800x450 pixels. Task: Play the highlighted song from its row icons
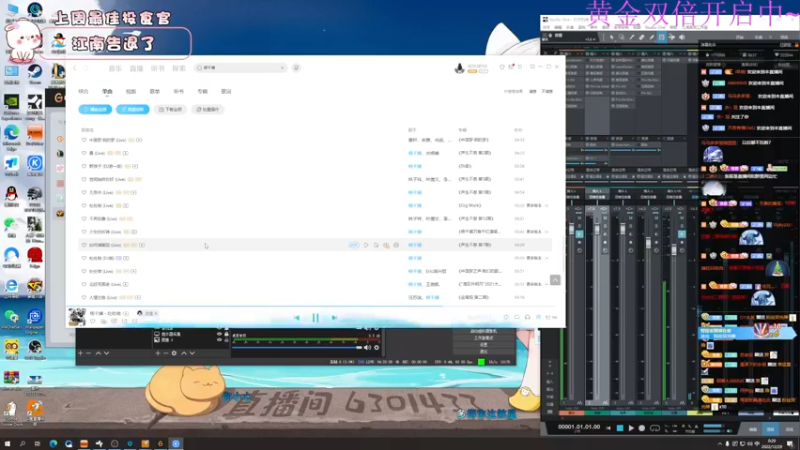[x=366, y=245]
